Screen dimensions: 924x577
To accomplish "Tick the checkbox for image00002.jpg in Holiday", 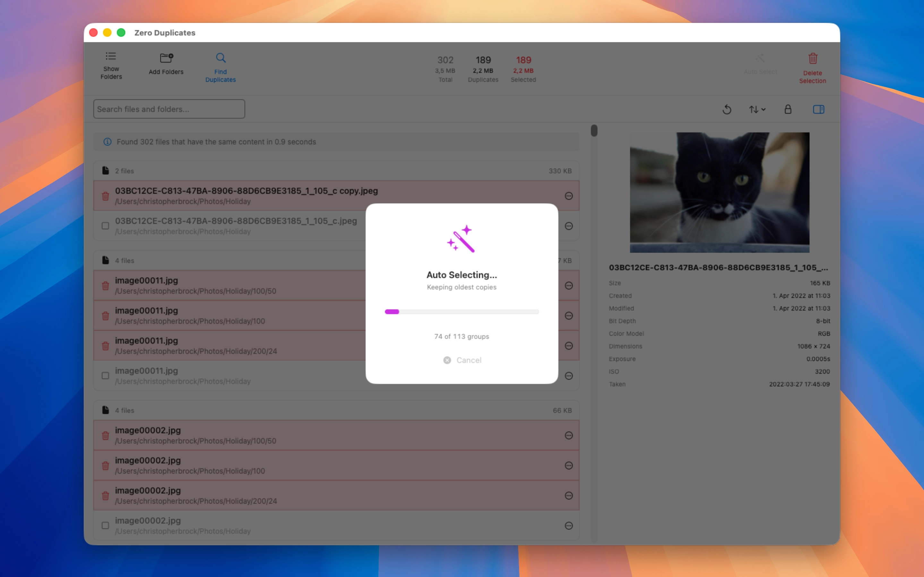I will pos(105,525).
